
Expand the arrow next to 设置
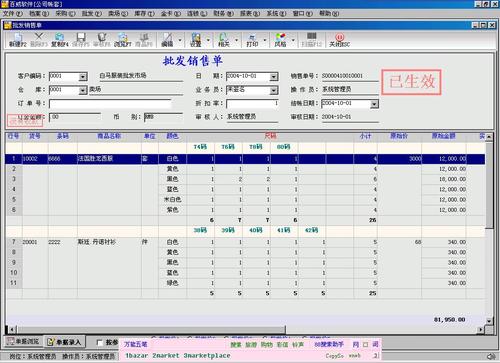[208, 40]
